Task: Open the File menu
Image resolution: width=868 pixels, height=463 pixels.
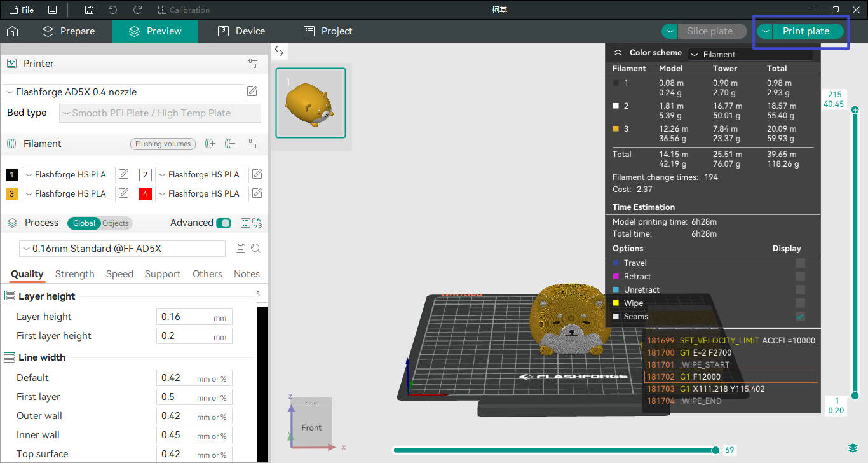Action: tap(22, 10)
